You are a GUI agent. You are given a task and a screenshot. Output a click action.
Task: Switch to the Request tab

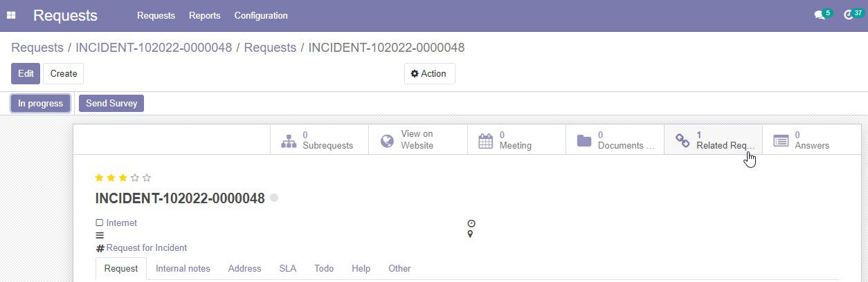pos(121,268)
